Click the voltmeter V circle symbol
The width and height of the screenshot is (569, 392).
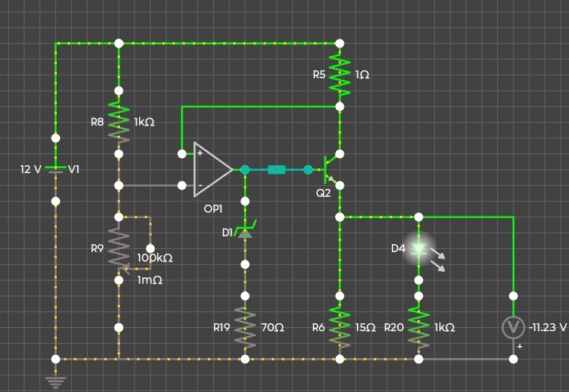click(513, 327)
